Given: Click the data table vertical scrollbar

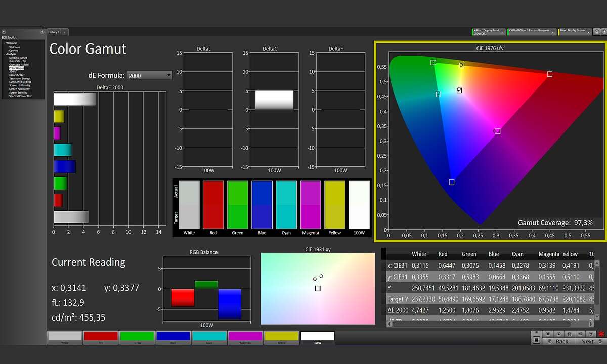Looking at the screenshot, I should pos(596,289).
